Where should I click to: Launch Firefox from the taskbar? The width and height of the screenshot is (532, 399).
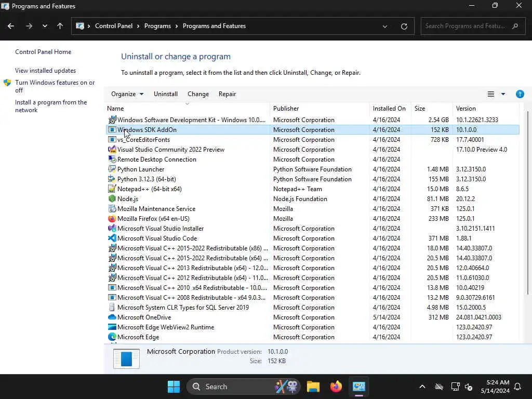pos(336,387)
